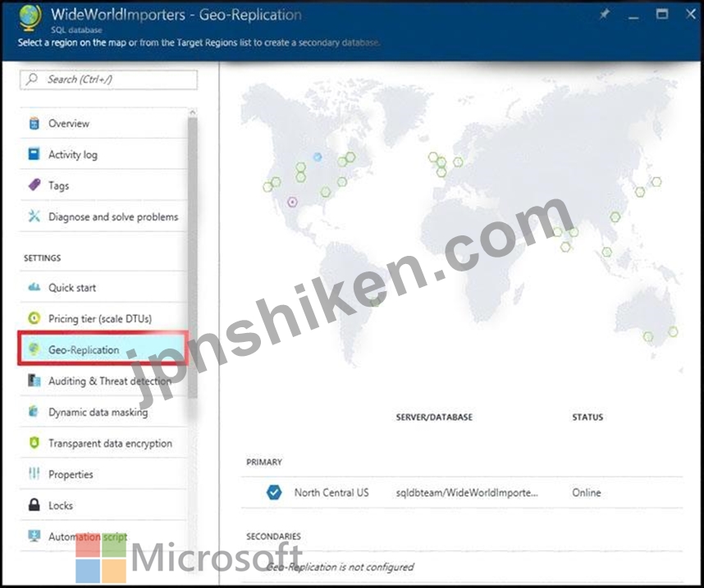The image size is (704, 588).
Task: Click the Properties bars icon
Action: point(34,473)
